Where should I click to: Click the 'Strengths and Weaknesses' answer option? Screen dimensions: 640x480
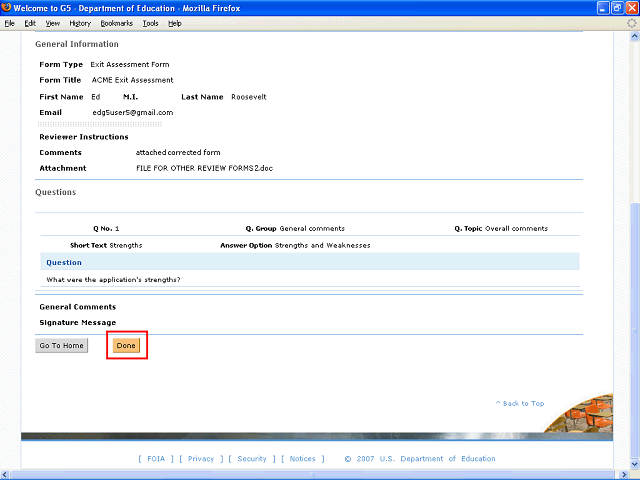click(322, 245)
